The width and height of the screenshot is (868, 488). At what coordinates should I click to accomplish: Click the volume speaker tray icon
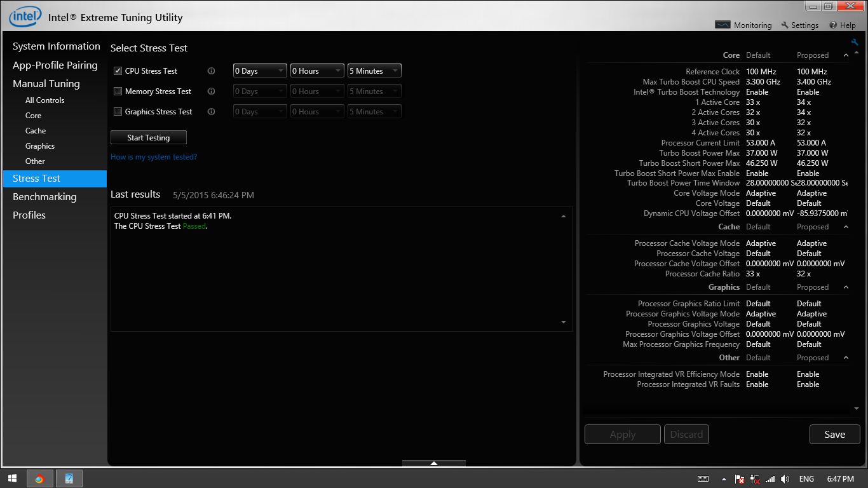[x=785, y=478]
